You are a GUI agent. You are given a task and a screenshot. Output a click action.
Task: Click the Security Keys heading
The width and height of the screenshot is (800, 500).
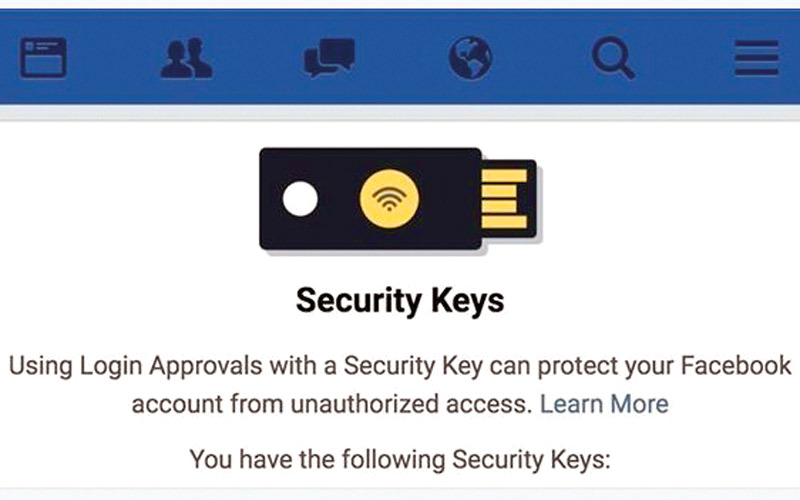[x=398, y=302]
